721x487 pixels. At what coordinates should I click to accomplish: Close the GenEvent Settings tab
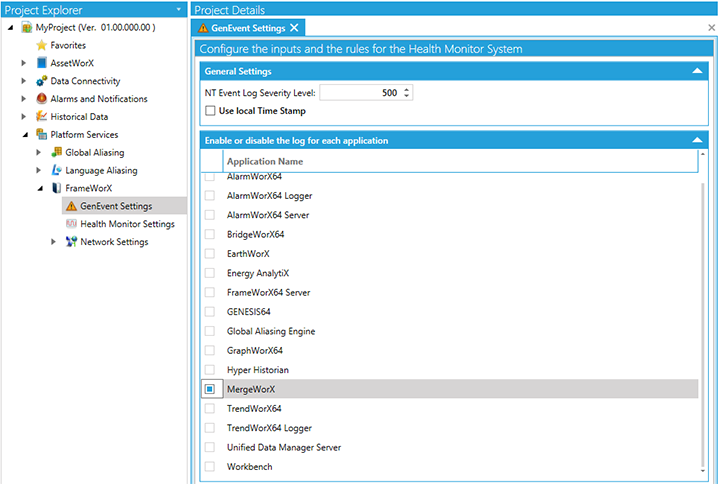pyautogui.click(x=295, y=28)
